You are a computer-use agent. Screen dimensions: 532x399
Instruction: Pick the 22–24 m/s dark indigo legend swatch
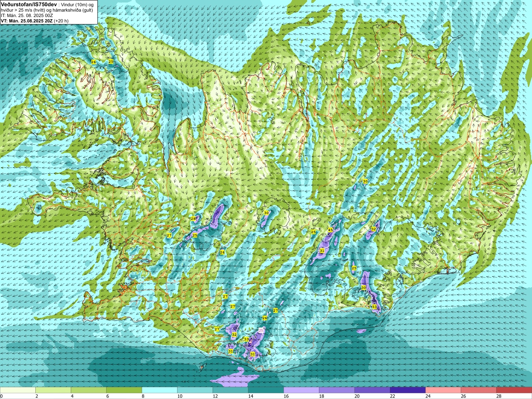click(408, 390)
